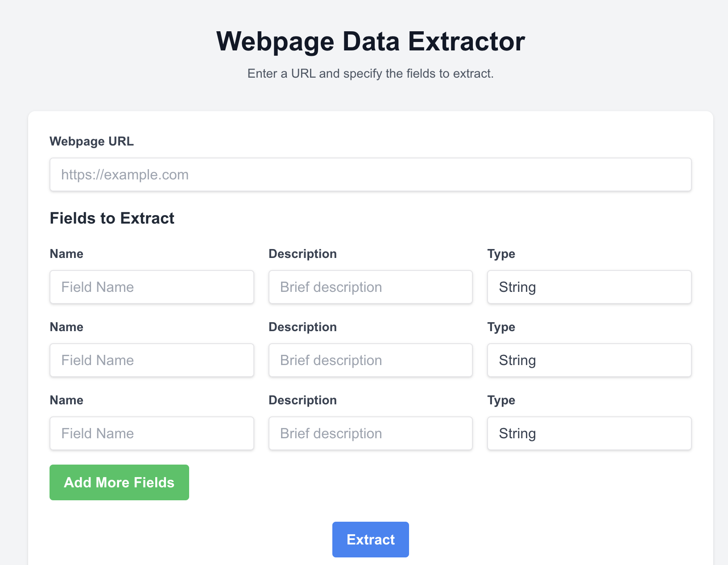Click the first row Name label
Image resolution: width=728 pixels, height=565 pixels.
click(66, 254)
